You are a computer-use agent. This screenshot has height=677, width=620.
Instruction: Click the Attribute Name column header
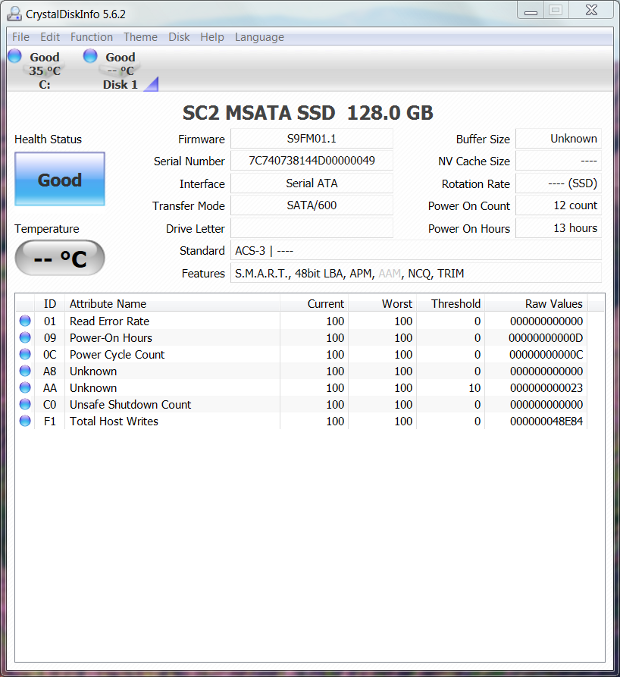(x=107, y=304)
